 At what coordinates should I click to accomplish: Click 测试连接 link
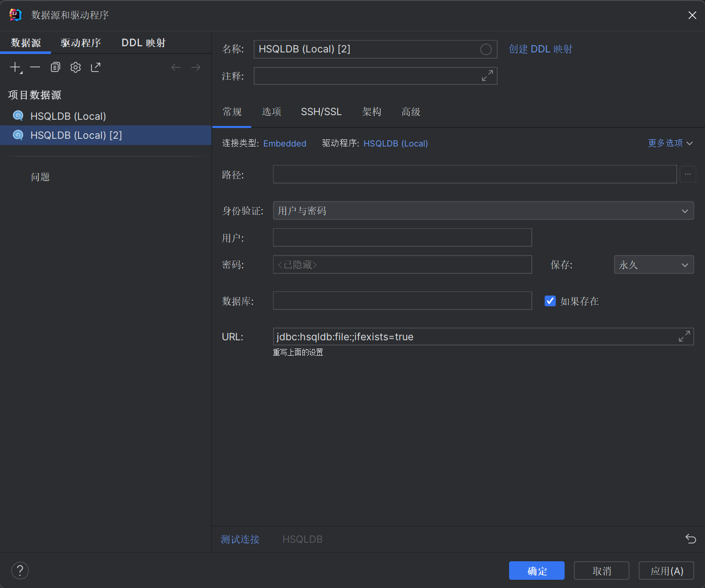click(240, 539)
